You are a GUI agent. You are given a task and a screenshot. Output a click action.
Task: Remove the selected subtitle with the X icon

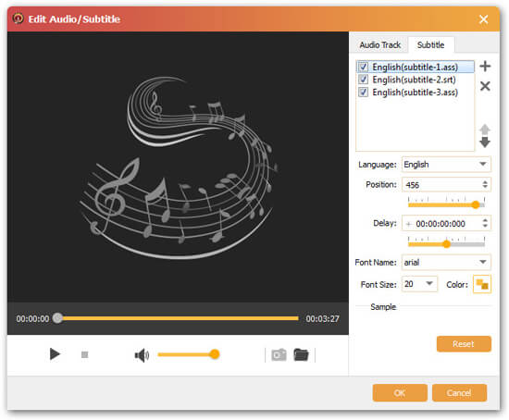click(x=485, y=86)
